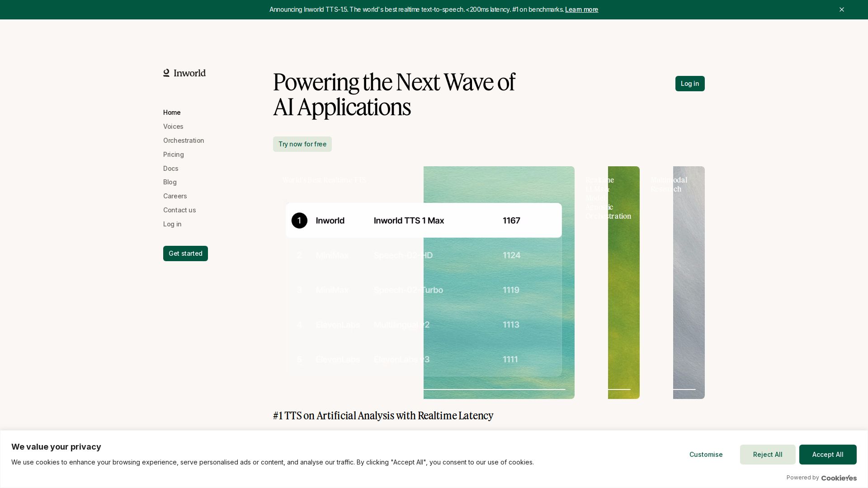
Task: Go to the Voices page
Action: [173, 127]
